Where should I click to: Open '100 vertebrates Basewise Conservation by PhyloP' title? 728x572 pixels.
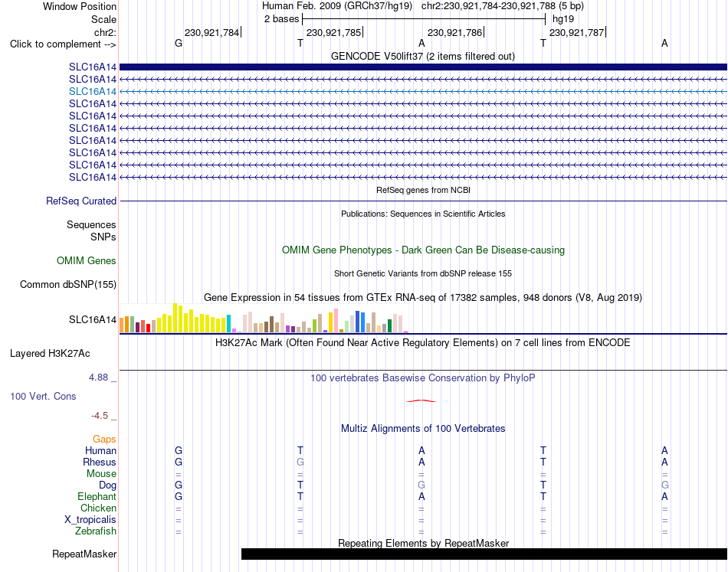423,378
